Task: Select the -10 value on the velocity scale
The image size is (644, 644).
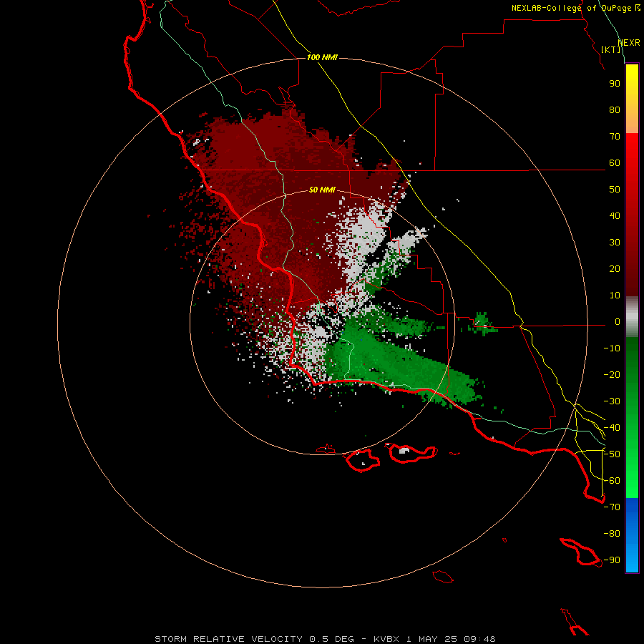Action: 612,348
